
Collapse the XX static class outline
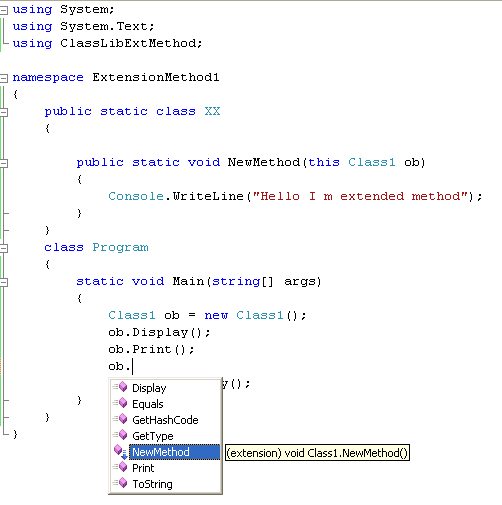click(4, 112)
